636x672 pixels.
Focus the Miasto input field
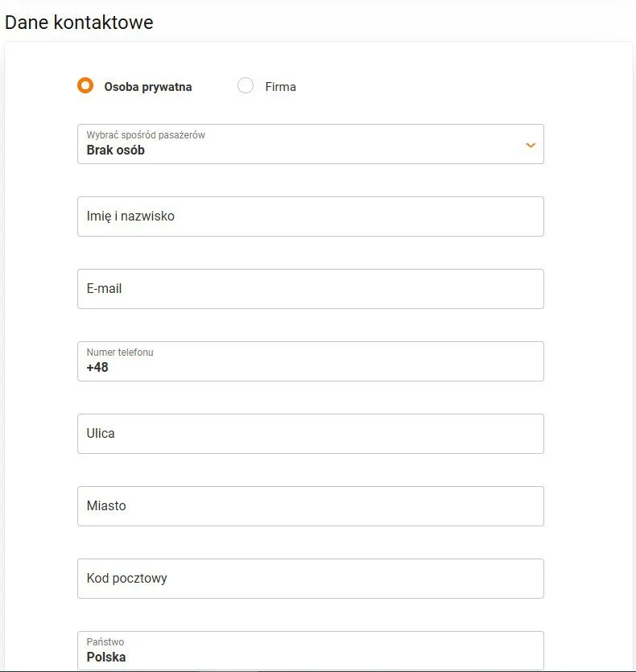[310, 506]
